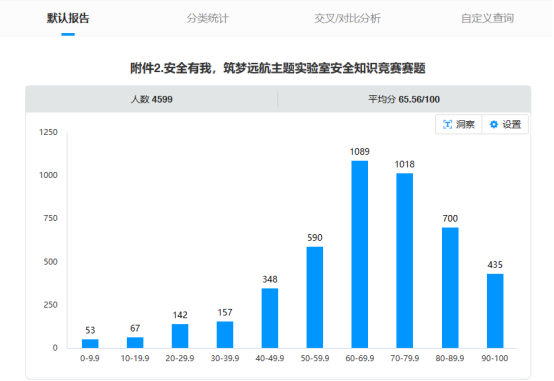Open the 交叉/对比分析 tab
554x381 pixels.
coord(348,18)
